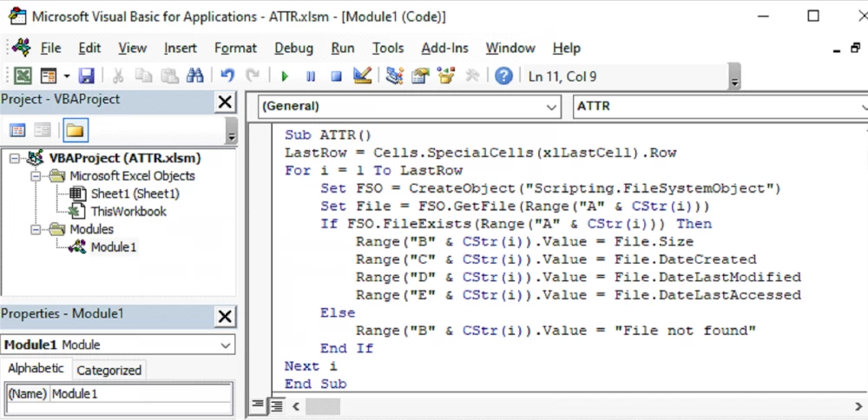Viewport: 868px width, 420px height.
Task: Click the View Microsoft Excel icon
Action: click(23, 76)
